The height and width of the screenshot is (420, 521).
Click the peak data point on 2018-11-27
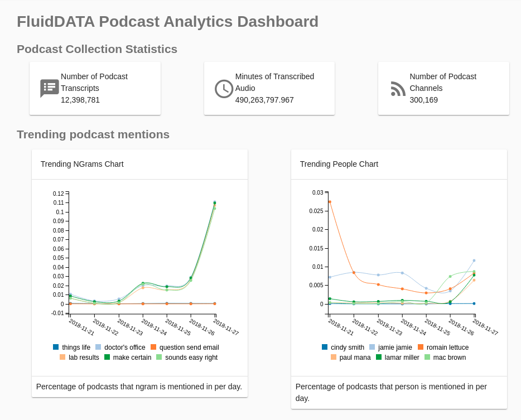214,202
